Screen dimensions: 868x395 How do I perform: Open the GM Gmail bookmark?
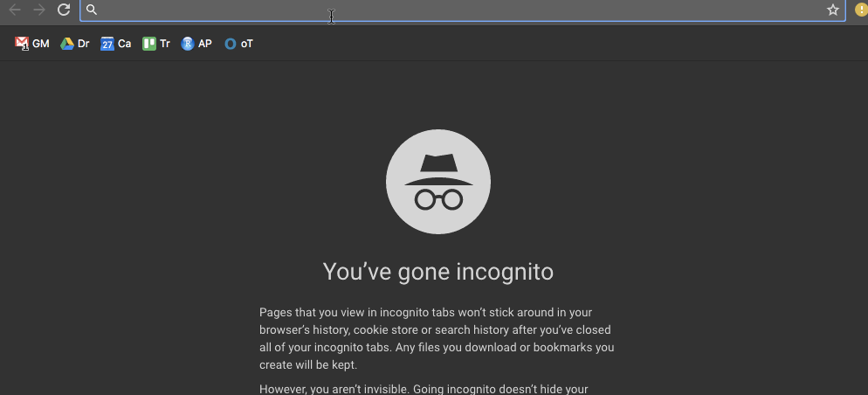[32, 44]
